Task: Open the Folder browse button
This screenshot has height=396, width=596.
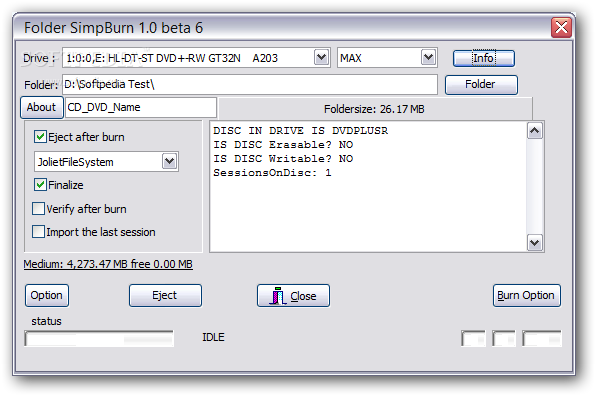Action: tap(481, 84)
